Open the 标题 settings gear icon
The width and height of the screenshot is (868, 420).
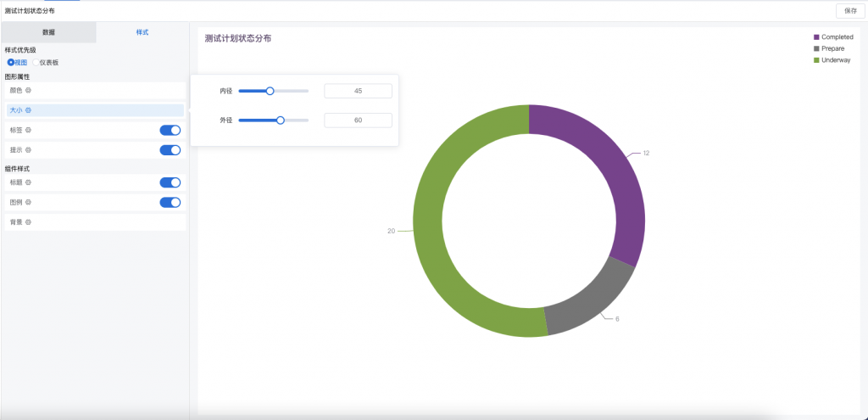(28, 182)
